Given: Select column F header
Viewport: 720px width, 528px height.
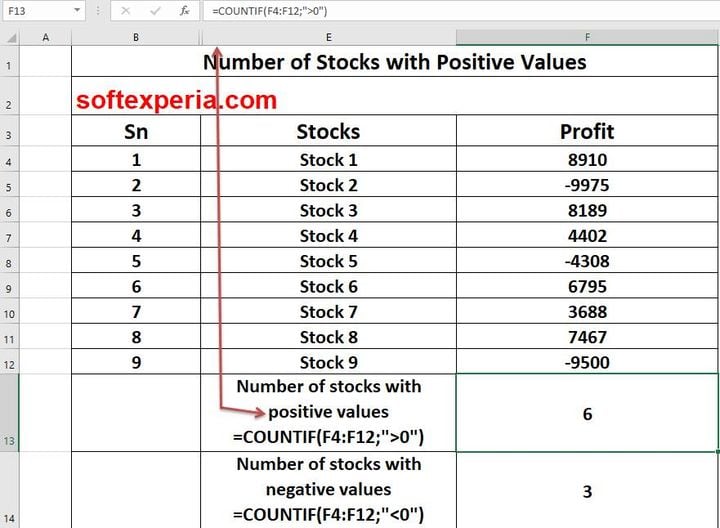Looking at the screenshot, I should click(x=587, y=37).
